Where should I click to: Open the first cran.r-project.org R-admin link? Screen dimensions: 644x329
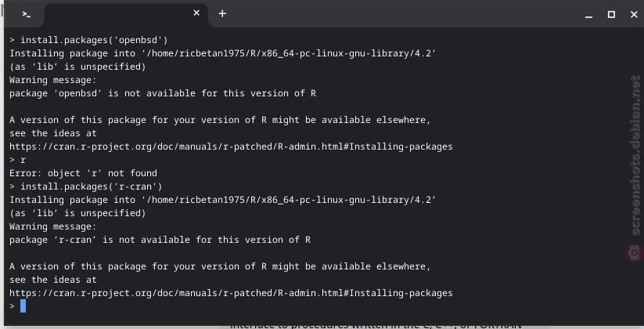coord(231,146)
